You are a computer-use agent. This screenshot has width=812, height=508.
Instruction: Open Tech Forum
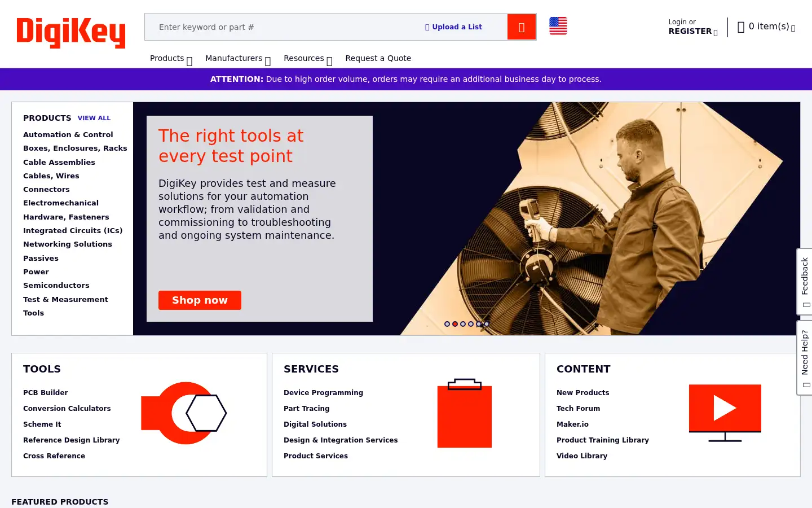[x=579, y=409]
